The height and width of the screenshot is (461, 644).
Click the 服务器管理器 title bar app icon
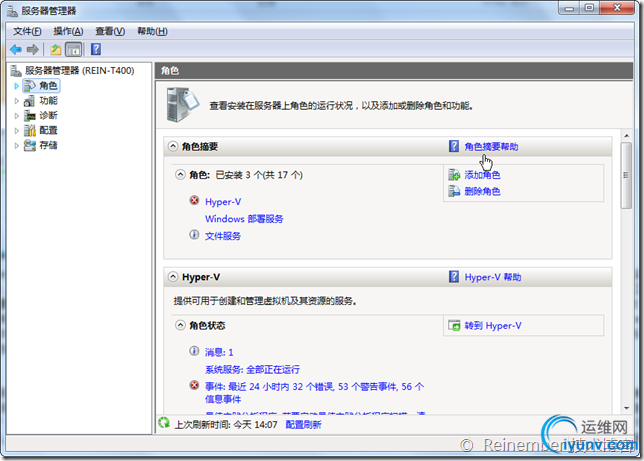(x=12, y=11)
